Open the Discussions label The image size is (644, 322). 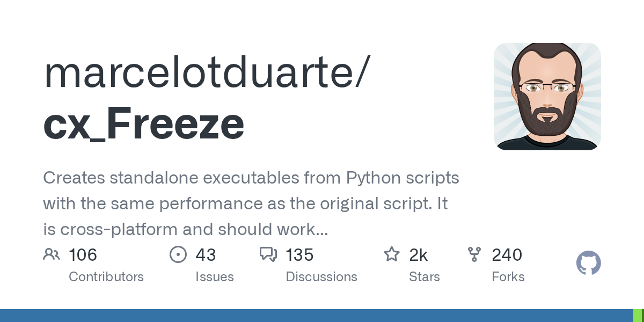point(321,277)
